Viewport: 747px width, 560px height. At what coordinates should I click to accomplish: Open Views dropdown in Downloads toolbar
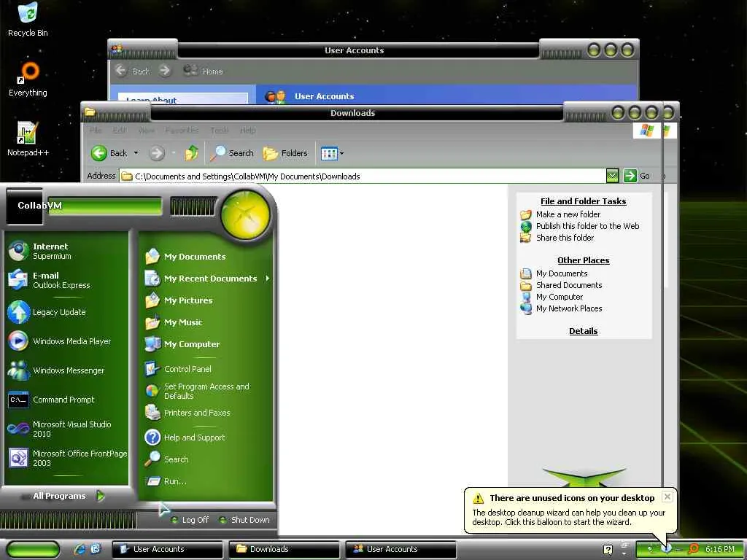332,153
